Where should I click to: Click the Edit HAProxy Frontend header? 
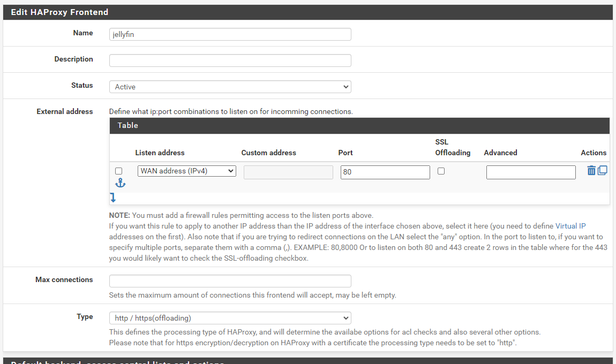[59, 12]
